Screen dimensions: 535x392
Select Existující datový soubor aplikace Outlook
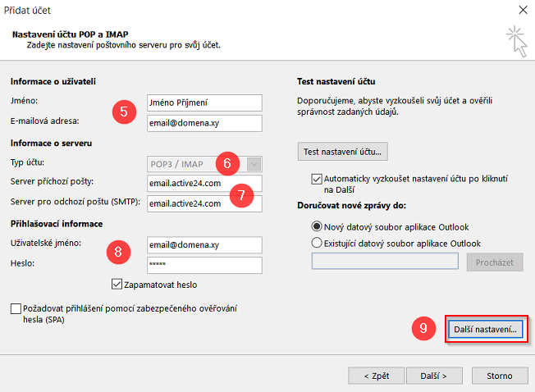click(x=318, y=243)
